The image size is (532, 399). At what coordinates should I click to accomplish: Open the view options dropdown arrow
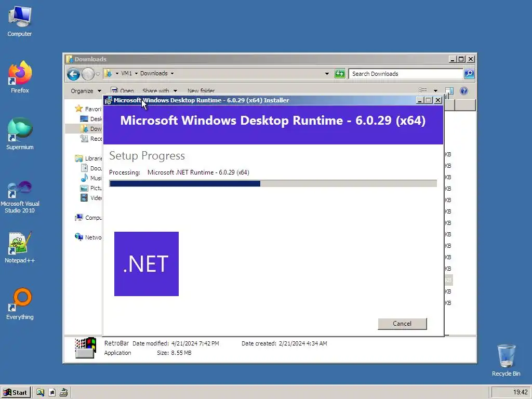(435, 90)
